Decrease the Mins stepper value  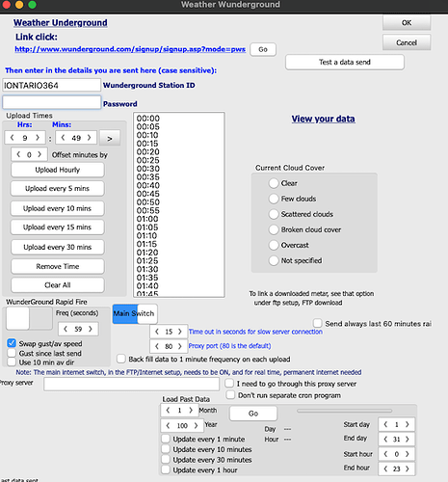coord(63,138)
